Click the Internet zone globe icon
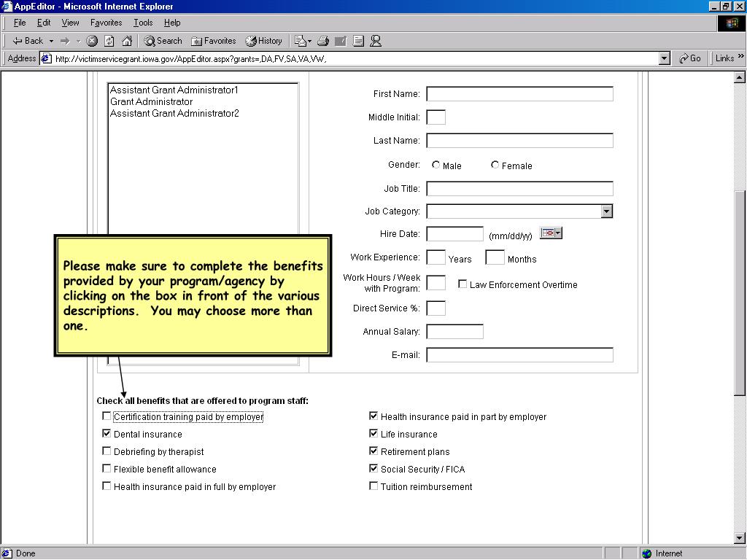 point(646,553)
